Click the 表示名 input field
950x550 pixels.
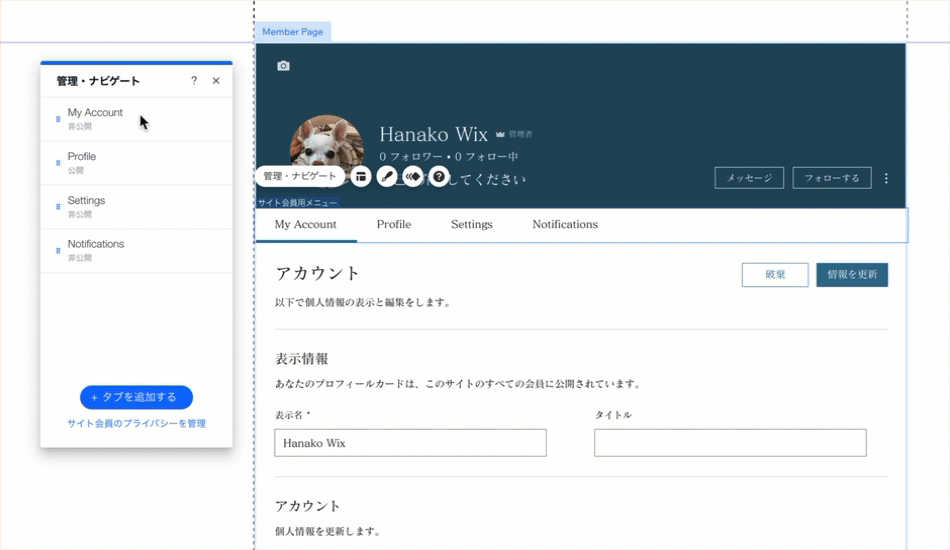tap(410, 443)
